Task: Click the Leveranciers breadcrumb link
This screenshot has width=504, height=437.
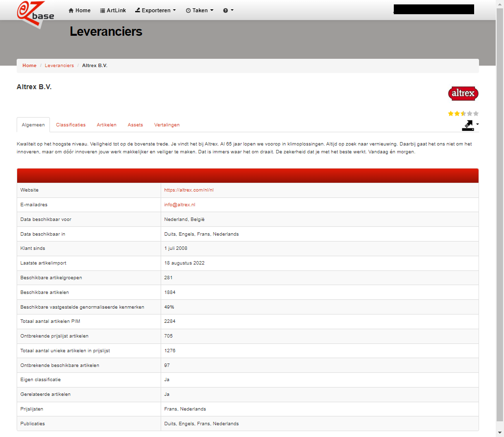Action: pos(59,66)
